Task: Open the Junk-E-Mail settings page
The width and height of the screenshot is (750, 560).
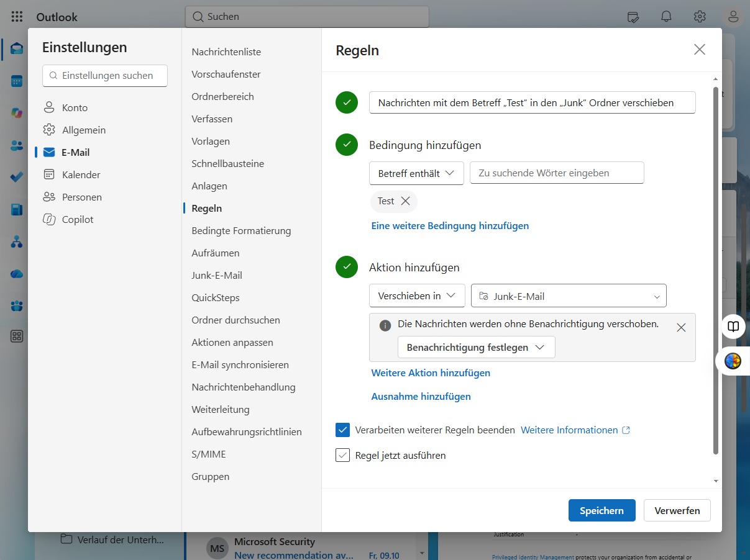Action: [x=217, y=275]
